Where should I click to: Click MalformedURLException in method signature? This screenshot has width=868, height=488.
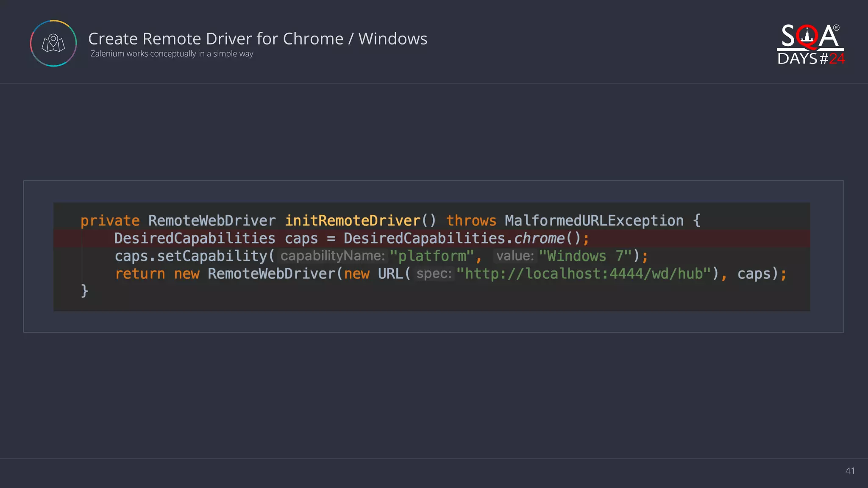click(x=594, y=221)
